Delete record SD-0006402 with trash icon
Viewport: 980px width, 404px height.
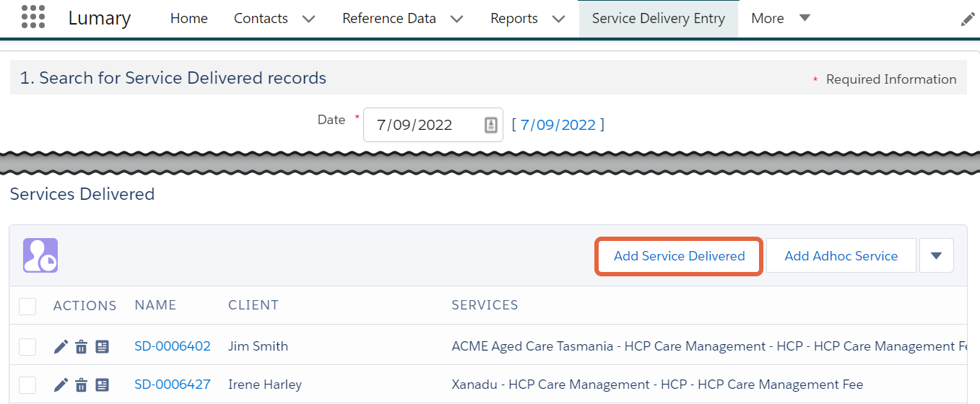[x=82, y=347]
